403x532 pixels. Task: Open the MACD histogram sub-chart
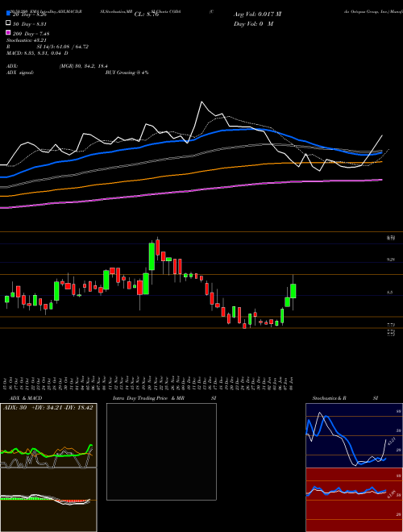coord(48,500)
